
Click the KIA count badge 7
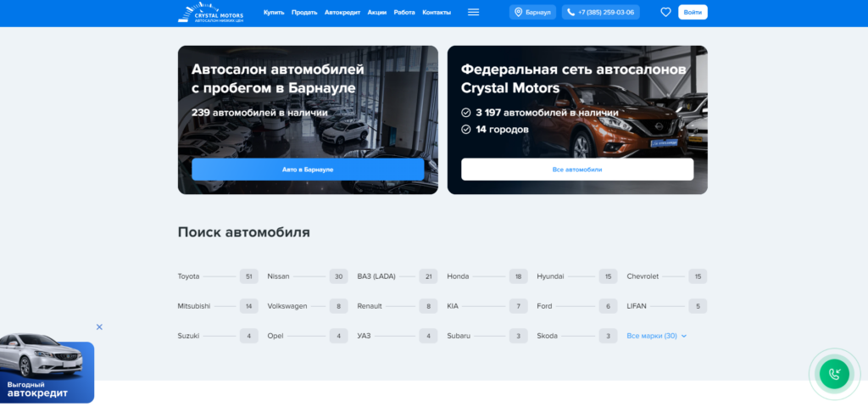pyautogui.click(x=518, y=306)
